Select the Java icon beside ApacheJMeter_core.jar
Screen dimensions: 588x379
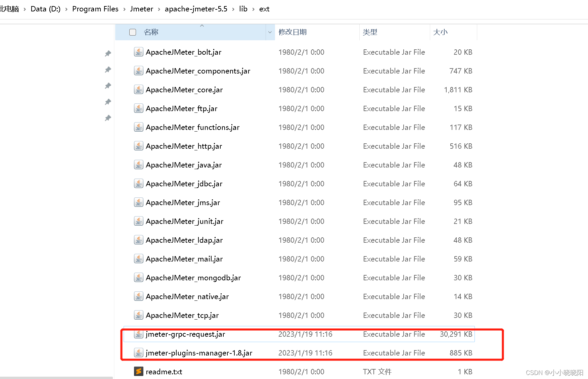point(138,90)
